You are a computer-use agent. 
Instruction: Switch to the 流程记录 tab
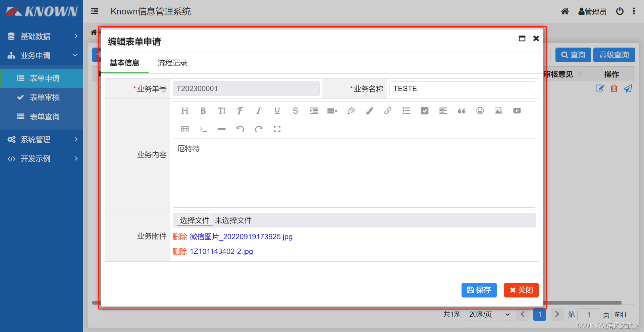pyautogui.click(x=172, y=63)
